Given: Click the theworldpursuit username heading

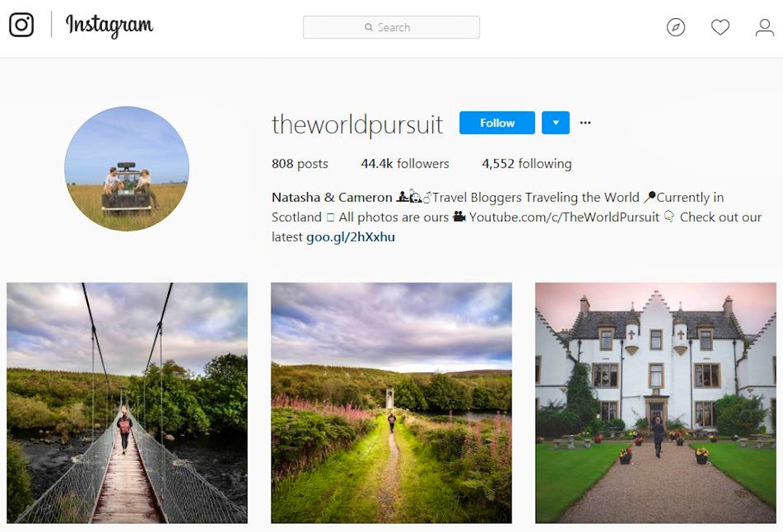Looking at the screenshot, I should point(357,124).
